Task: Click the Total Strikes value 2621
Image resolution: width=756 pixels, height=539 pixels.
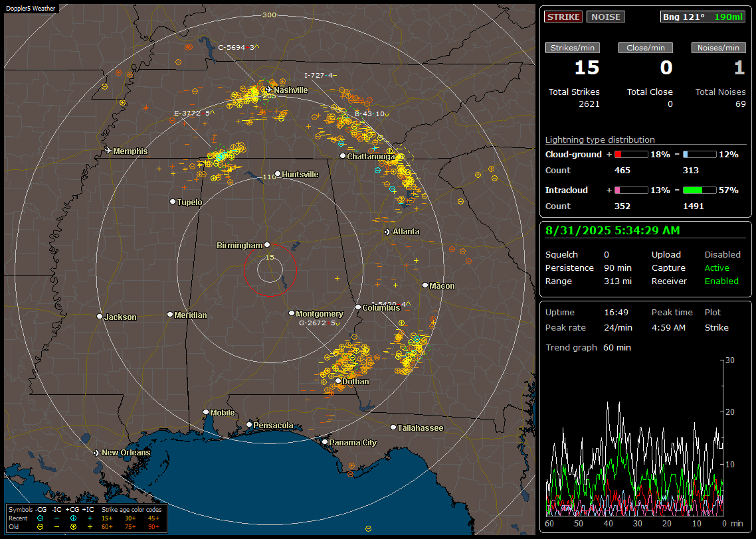Action: [x=589, y=104]
